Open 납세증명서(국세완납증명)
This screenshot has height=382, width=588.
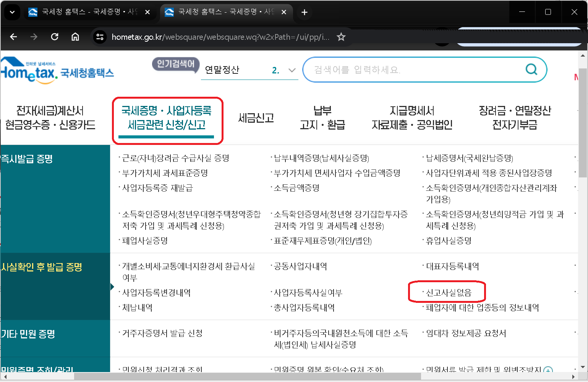[470, 158]
